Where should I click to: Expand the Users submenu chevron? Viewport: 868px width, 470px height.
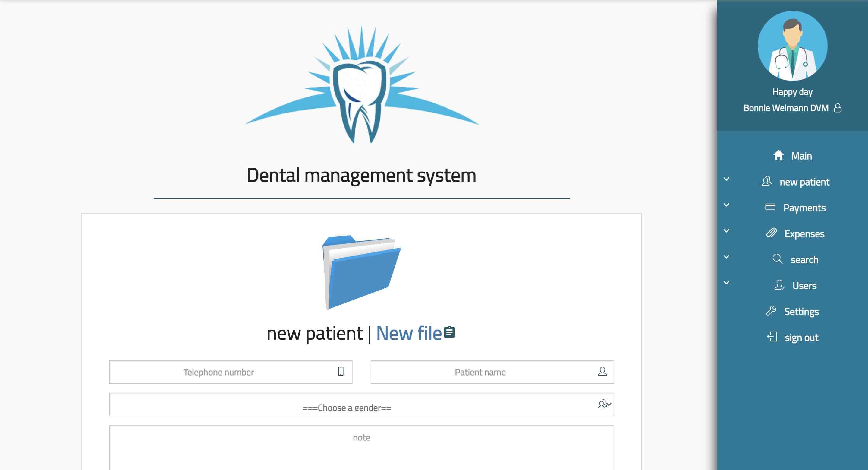click(x=726, y=283)
